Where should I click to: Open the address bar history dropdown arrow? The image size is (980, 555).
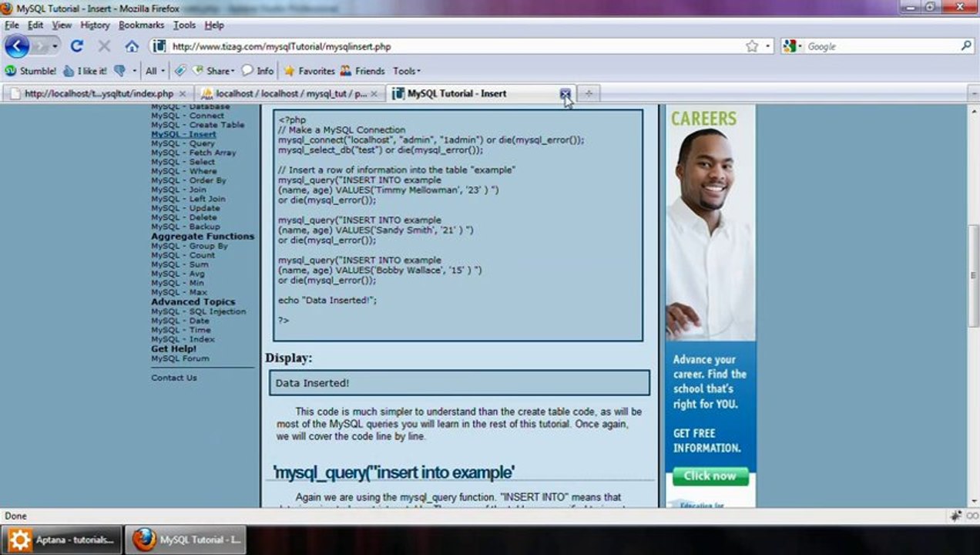pos(767,46)
